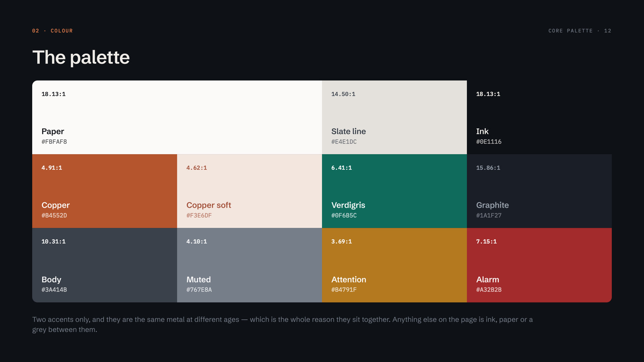Select the Muted swatch
The width and height of the screenshot is (644, 362).
[x=250, y=265]
